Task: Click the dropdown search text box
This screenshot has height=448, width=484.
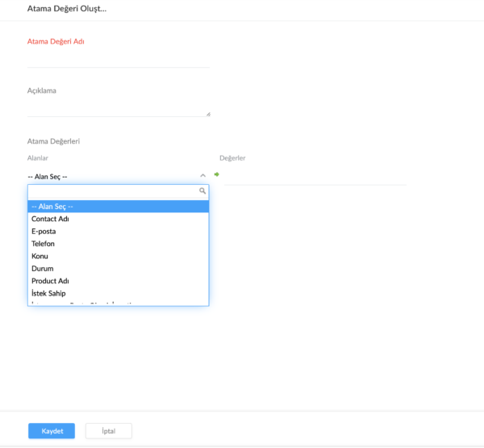Action: [x=113, y=192]
